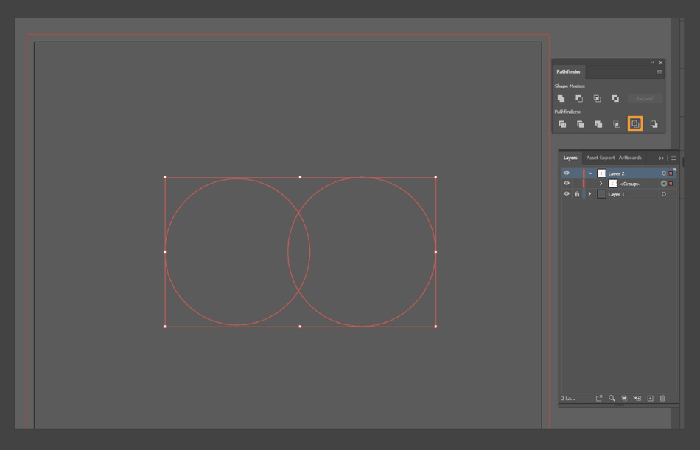Apply Intersect shape mode

(597, 98)
